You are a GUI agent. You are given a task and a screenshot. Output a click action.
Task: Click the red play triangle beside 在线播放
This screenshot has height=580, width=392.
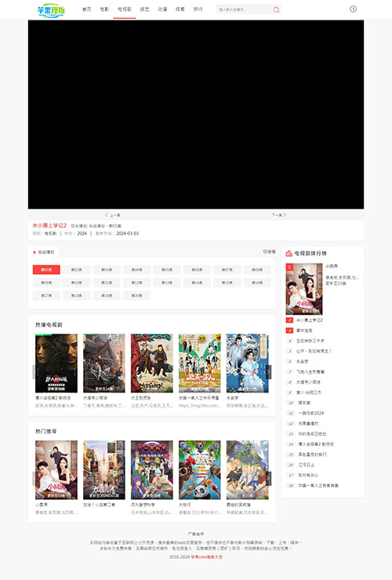34,252
